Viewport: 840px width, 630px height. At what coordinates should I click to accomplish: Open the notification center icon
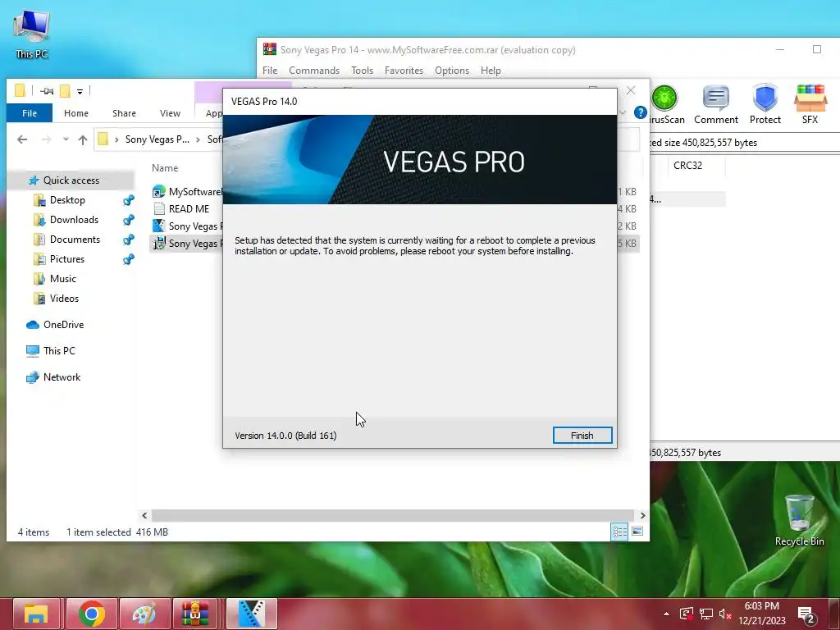(x=807, y=615)
